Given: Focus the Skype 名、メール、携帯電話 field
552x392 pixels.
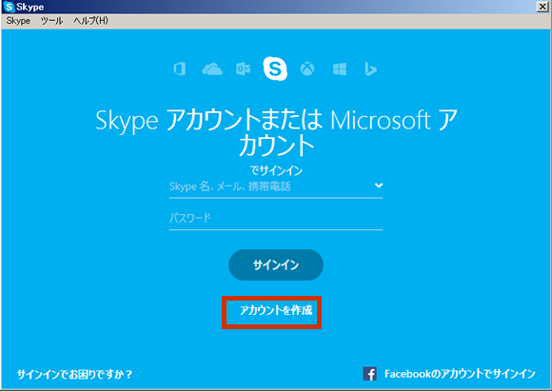Looking at the screenshot, I should tap(276, 187).
